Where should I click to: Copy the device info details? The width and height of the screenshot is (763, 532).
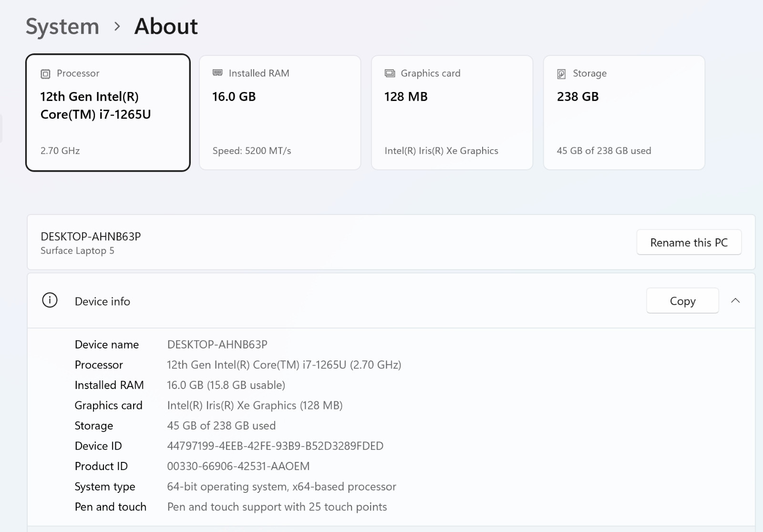pos(682,301)
